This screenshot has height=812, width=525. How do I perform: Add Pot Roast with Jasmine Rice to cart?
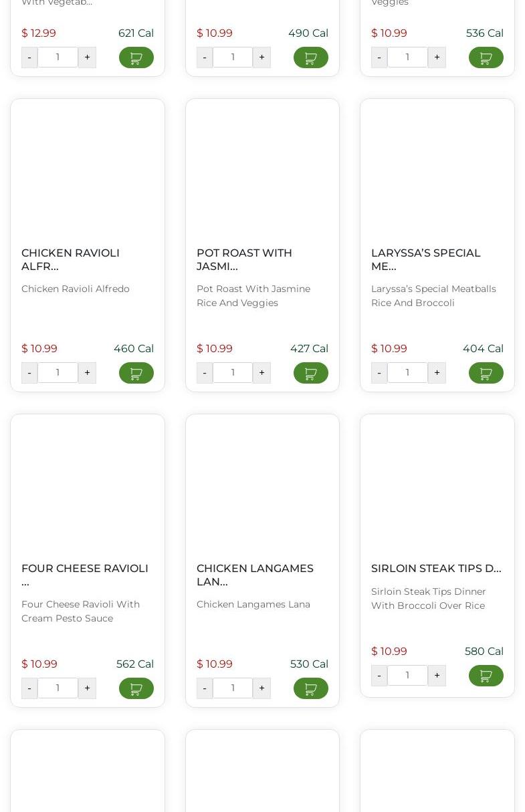pos(310,373)
